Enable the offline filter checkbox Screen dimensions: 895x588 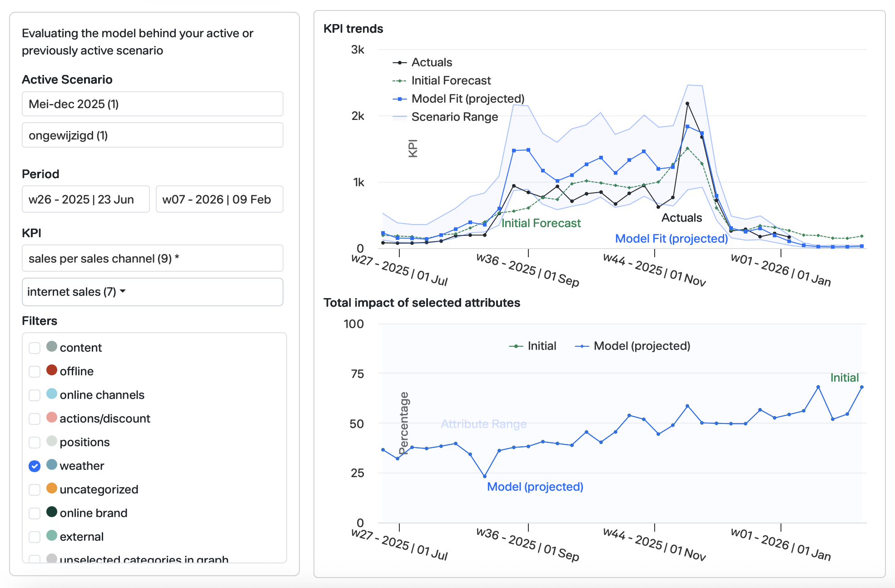(35, 372)
